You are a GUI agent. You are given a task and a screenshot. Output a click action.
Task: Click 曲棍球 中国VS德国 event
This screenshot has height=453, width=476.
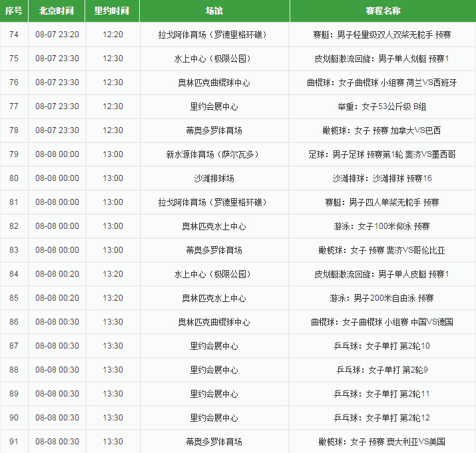point(382,323)
